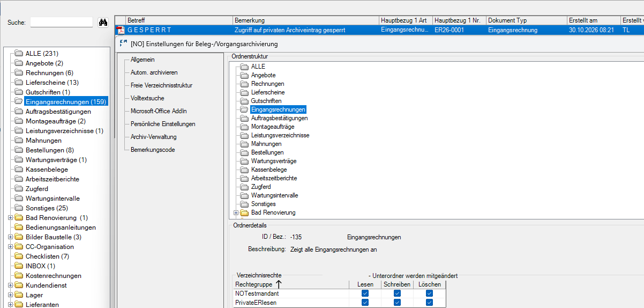Click the yellow Kundendienst folder icon
Image resolution: width=644 pixels, height=308 pixels.
point(19,285)
